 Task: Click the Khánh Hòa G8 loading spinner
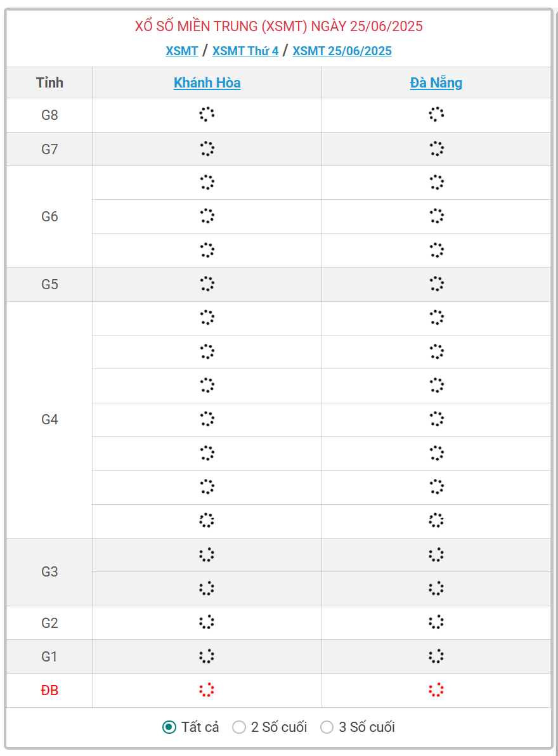207,115
